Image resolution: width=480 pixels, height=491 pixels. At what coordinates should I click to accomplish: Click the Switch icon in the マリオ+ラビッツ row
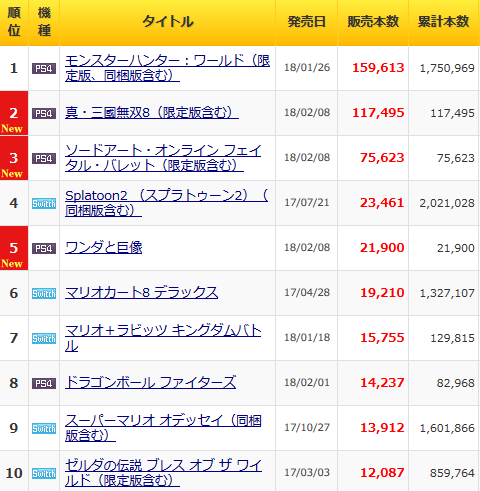point(44,339)
